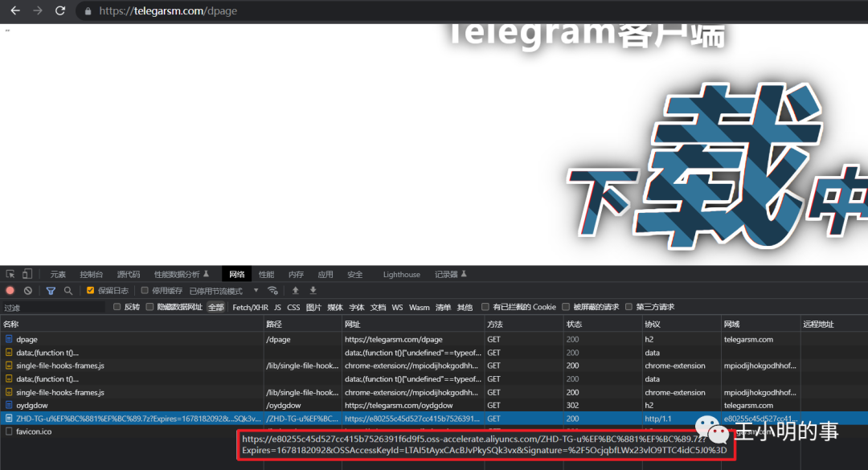Sort by the 方法 method column header
This screenshot has width=868, height=470.
click(x=524, y=324)
